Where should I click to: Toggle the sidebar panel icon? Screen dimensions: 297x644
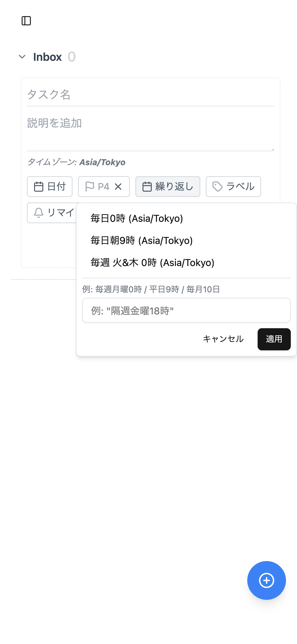point(26,21)
